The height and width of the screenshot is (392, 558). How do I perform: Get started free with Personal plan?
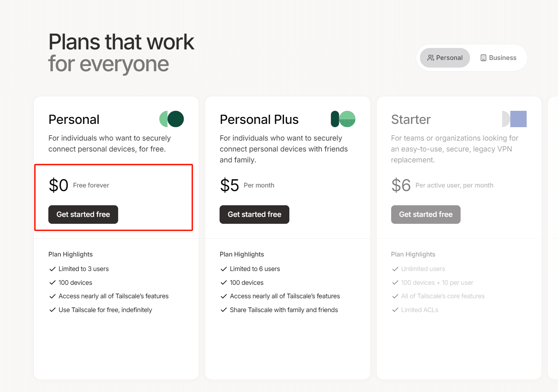83,214
